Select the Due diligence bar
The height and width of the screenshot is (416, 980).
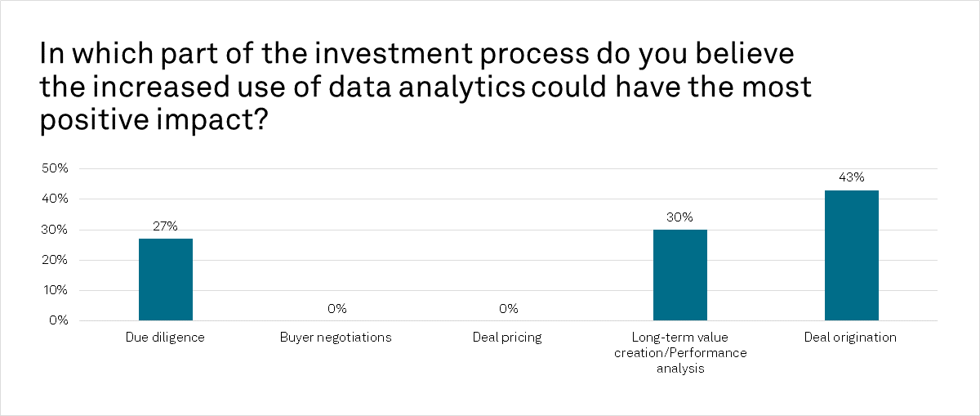click(x=166, y=279)
